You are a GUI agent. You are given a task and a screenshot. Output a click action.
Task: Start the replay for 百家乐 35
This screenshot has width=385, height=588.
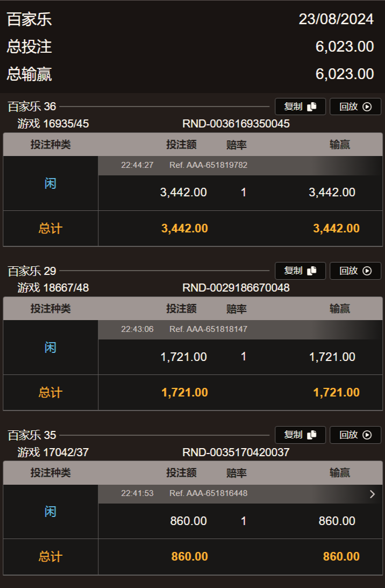pos(355,435)
